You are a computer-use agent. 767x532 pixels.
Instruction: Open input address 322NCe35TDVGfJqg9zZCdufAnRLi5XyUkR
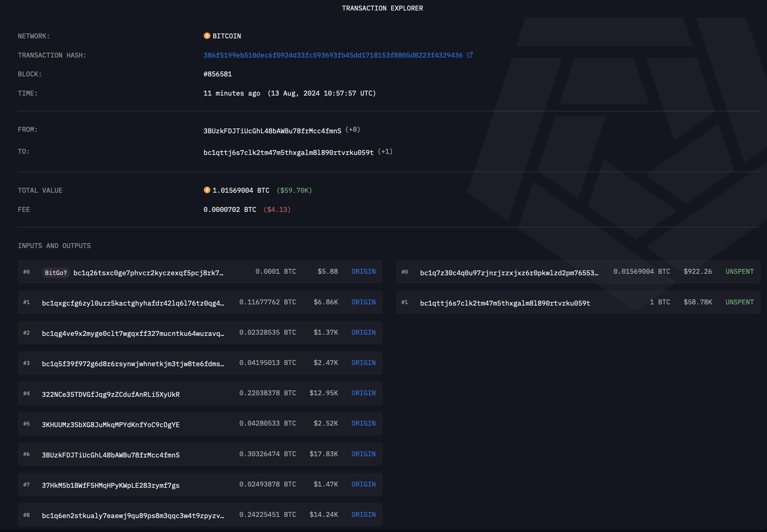click(111, 394)
